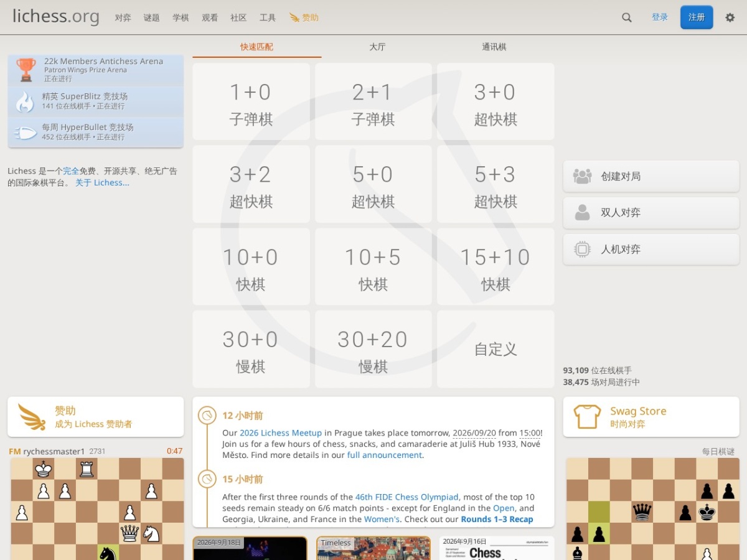Click the black king on the daily puzzle board

707,511
